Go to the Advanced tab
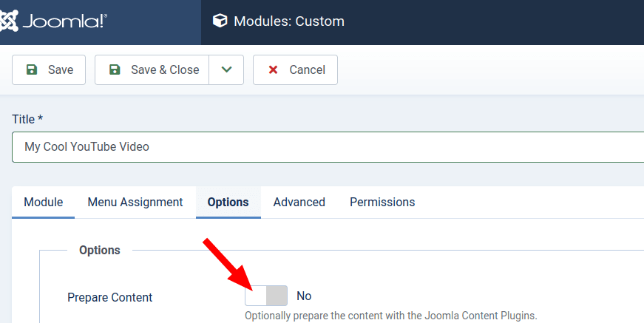 pyautogui.click(x=299, y=202)
